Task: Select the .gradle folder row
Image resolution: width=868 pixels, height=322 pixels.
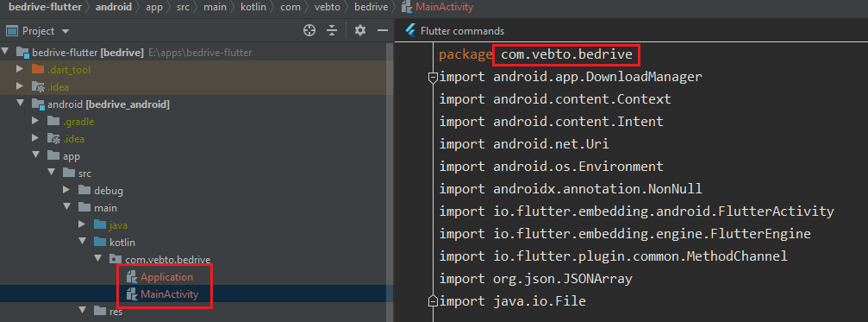Action: (x=197, y=122)
